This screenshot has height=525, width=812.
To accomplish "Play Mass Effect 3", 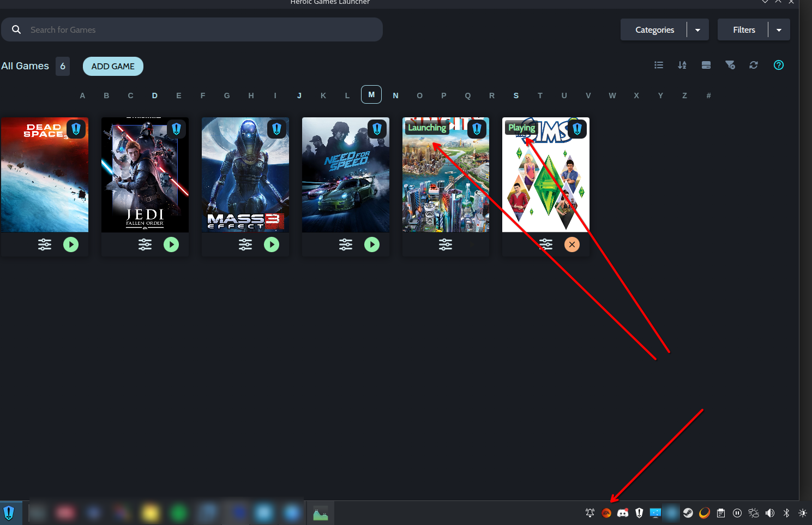I will pyautogui.click(x=272, y=244).
